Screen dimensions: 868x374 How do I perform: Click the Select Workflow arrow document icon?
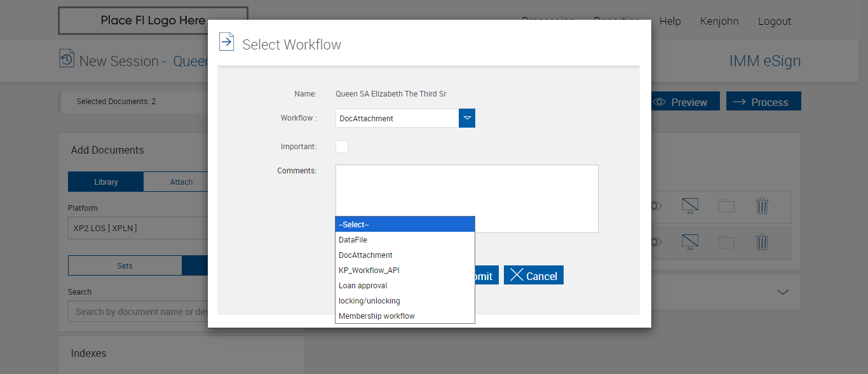(x=226, y=42)
